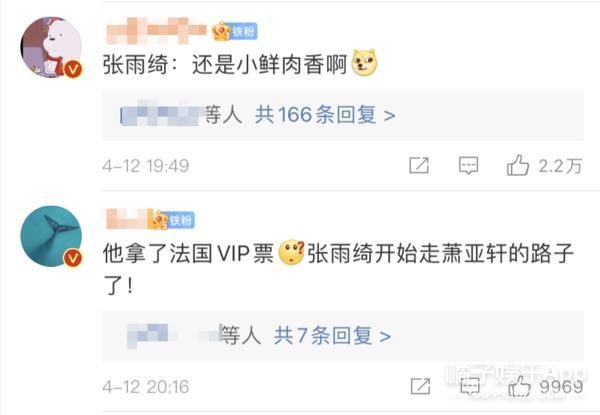Viewport: 600px width, 415px height.
Task: Click the comment text 还是小鲜肉香啊
Action: [x=269, y=63]
